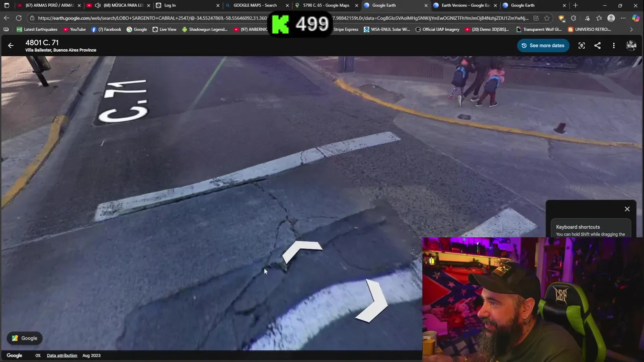
Task: Switch to the 5798 C. 65 Google Maps tab
Action: coord(325,6)
